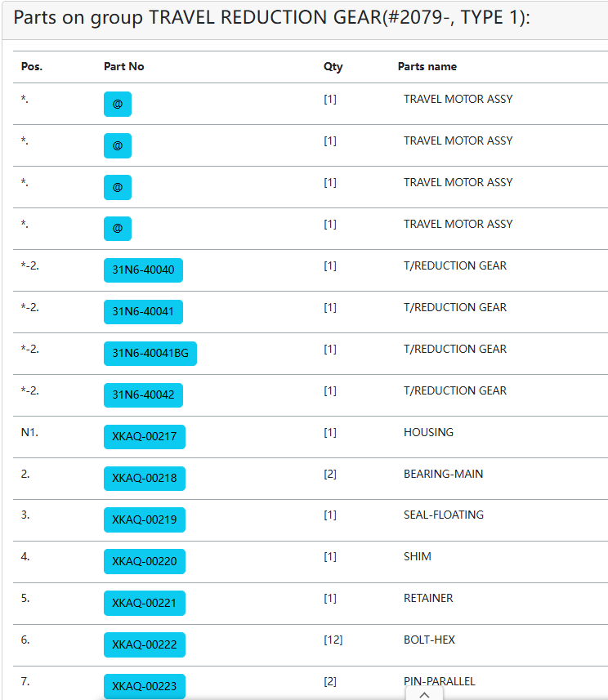Click the third TRAVEL MOTOR ASSY @ button

point(118,187)
